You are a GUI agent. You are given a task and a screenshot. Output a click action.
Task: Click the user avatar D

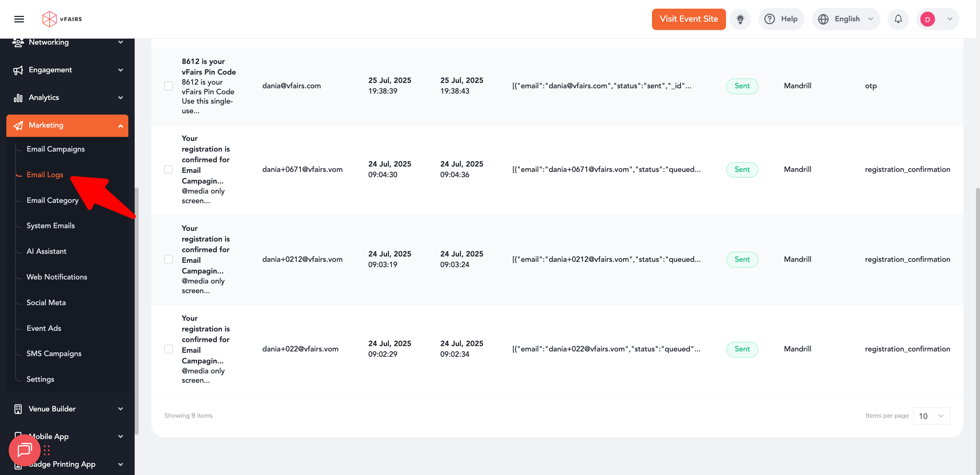coord(927,19)
